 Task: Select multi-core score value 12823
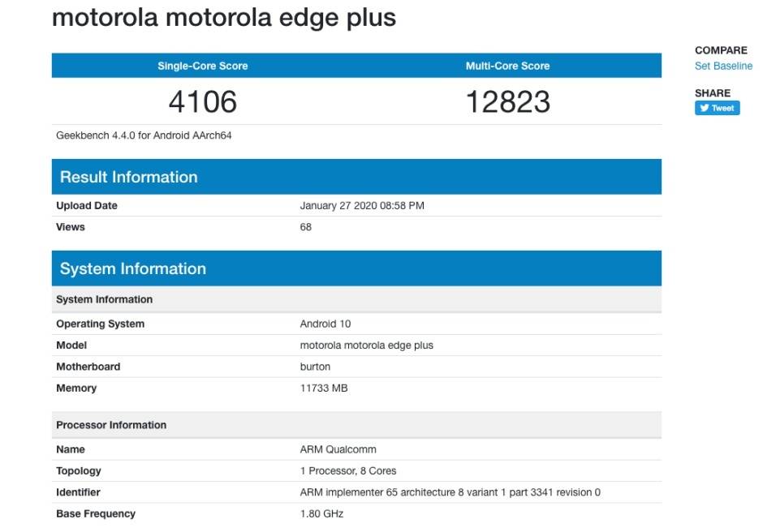[508, 101]
